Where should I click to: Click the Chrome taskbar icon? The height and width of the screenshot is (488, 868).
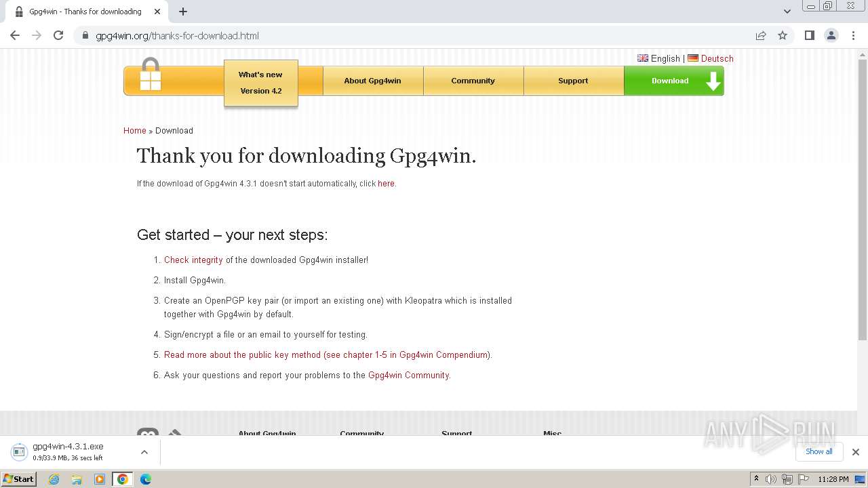tap(122, 479)
